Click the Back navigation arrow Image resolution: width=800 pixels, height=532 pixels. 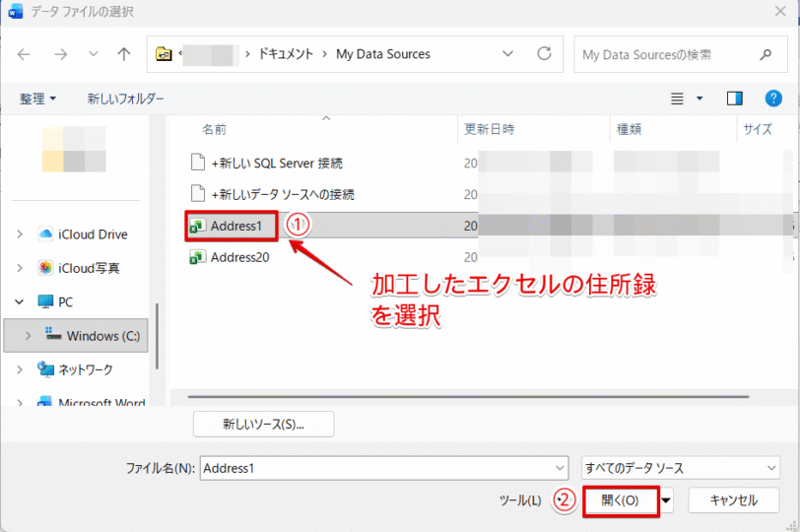[25, 54]
